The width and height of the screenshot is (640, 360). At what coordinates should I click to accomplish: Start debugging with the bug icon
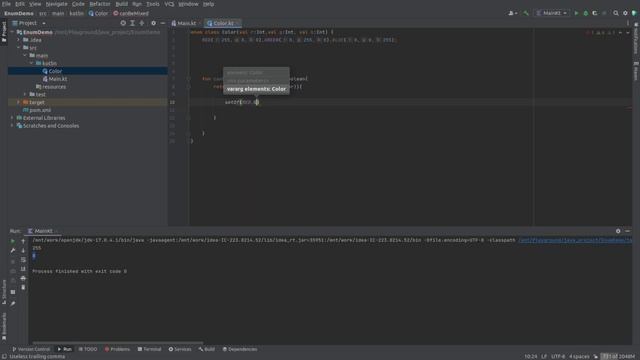[x=586, y=13]
